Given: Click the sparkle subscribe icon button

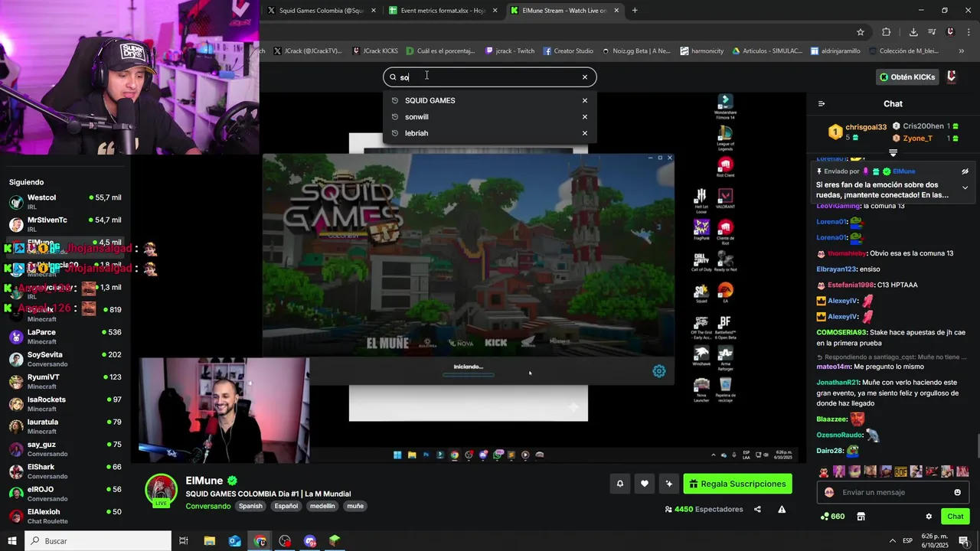Looking at the screenshot, I should pos(669,484).
